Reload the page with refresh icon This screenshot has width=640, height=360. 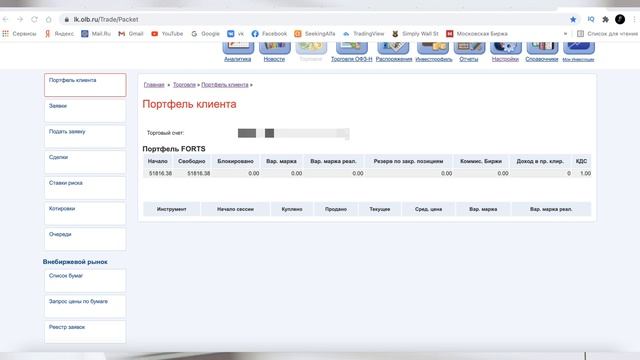pyautogui.click(x=34, y=19)
